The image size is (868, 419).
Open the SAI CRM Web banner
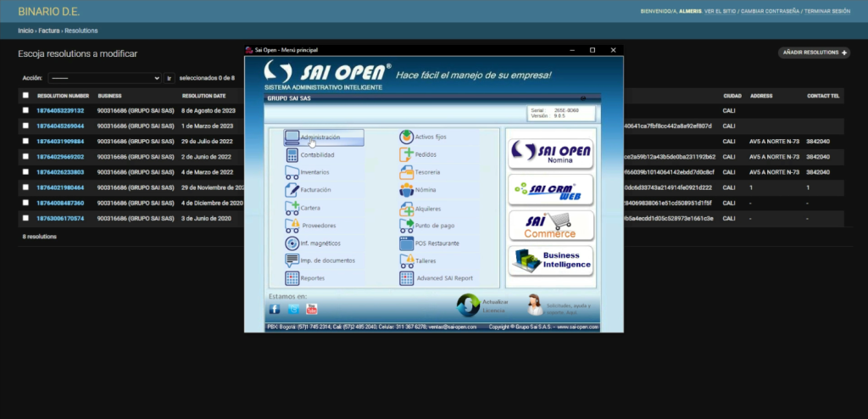550,189
